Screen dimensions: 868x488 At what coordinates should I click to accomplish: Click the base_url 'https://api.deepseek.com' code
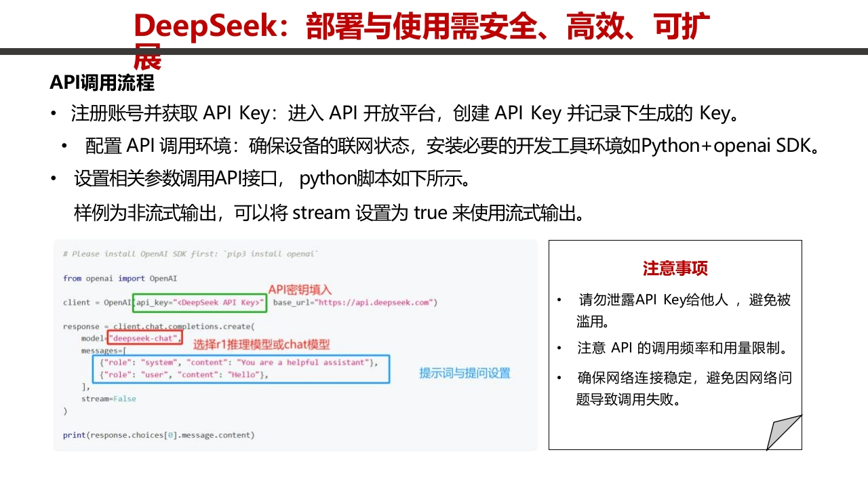[x=355, y=302]
